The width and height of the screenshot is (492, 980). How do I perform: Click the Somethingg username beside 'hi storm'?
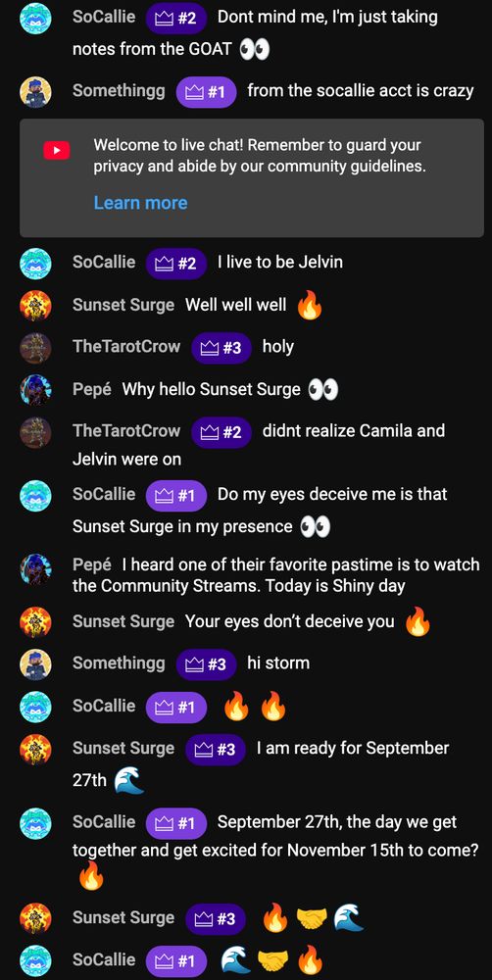tap(119, 663)
